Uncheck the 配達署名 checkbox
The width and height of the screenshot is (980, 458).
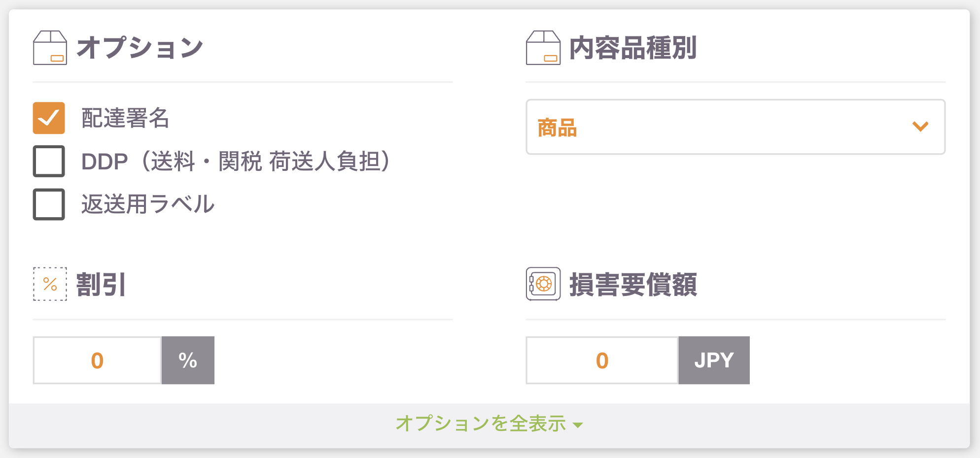(49, 118)
